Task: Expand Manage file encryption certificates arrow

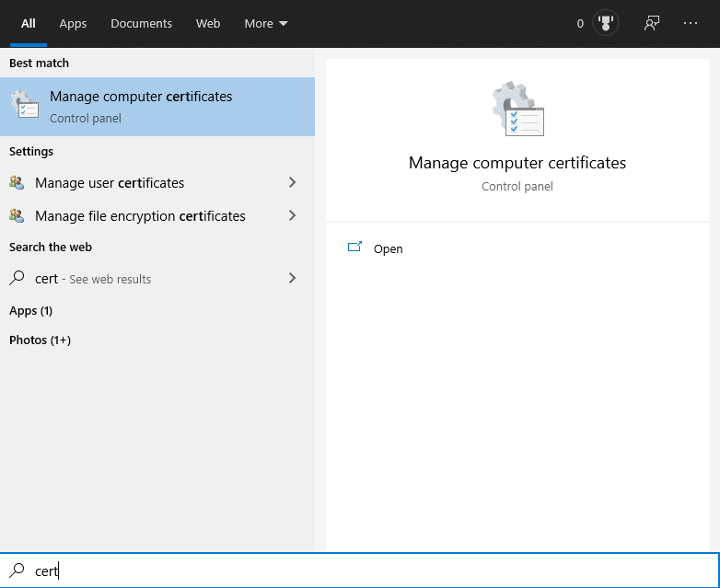Action: coord(292,215)
